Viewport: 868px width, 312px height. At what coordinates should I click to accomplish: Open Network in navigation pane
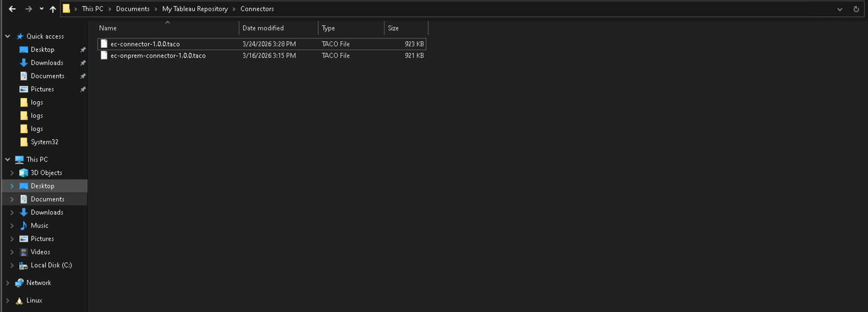pyautogui.click(x=39, y=283)
